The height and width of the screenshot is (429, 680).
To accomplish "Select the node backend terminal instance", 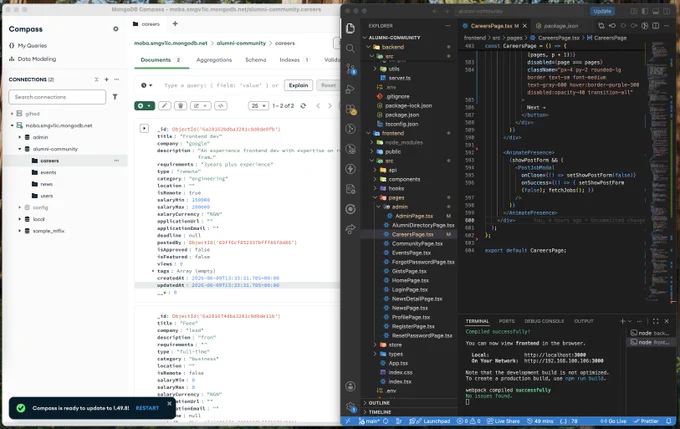I will 650,333.
